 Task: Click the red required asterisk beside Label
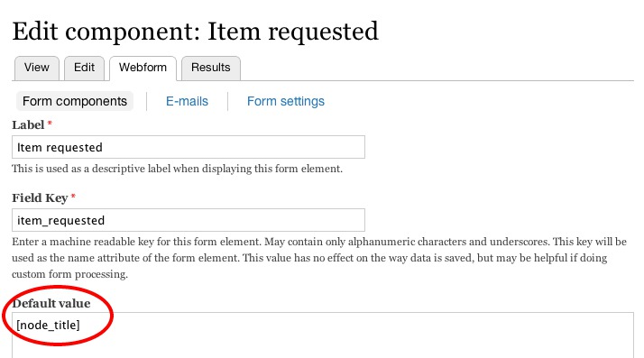tap(50, 124)
